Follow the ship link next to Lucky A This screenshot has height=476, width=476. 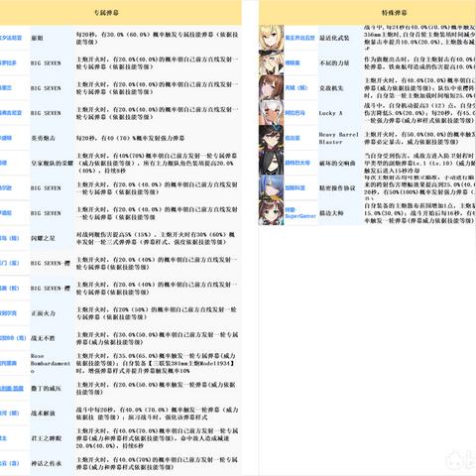pos(295,113)
